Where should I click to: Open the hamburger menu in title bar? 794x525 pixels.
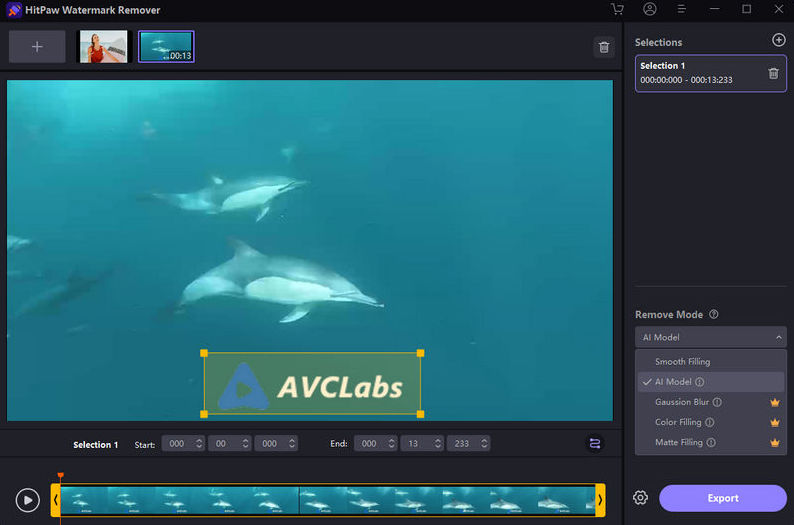[682, 10]
